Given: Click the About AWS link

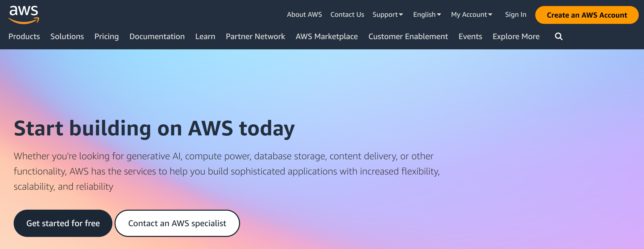Looking at the screenshot, I should point(304,15).
